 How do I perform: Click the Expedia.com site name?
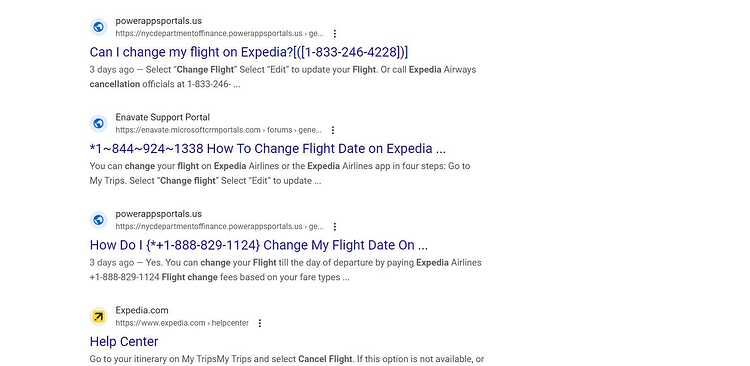[142, 310]
